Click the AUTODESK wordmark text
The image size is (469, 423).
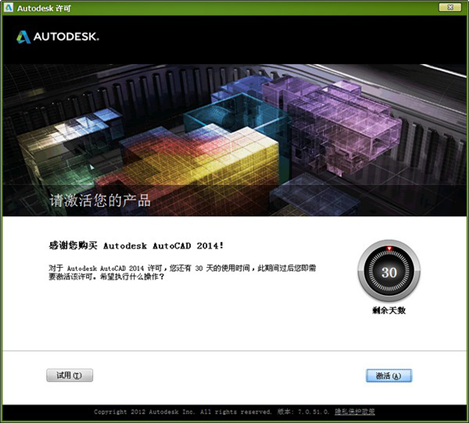(66, 37)
